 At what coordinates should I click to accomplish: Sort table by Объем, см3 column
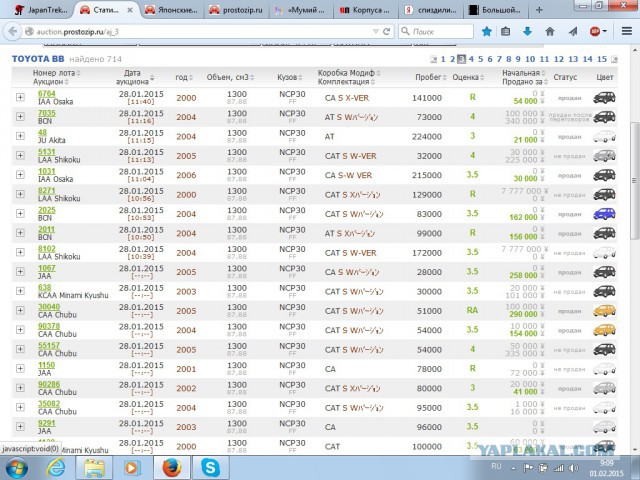click(x=230, y=78)
